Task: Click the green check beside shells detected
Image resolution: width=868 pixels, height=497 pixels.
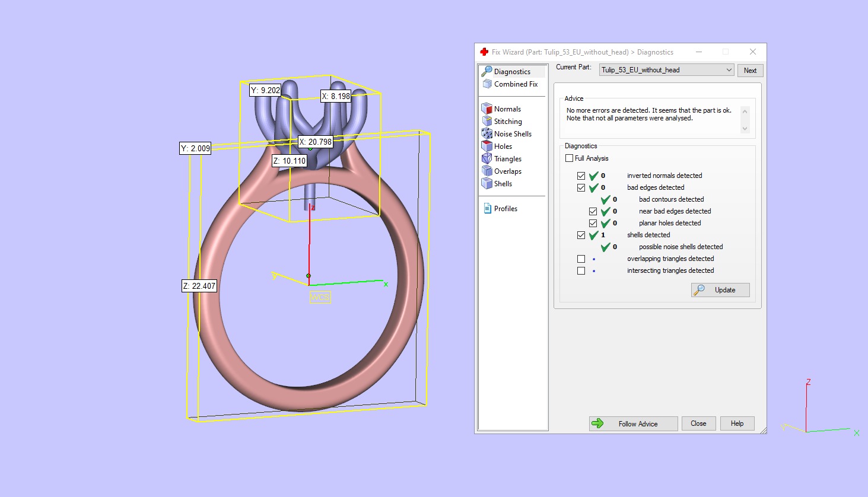Action: click(x=593, y=235)
